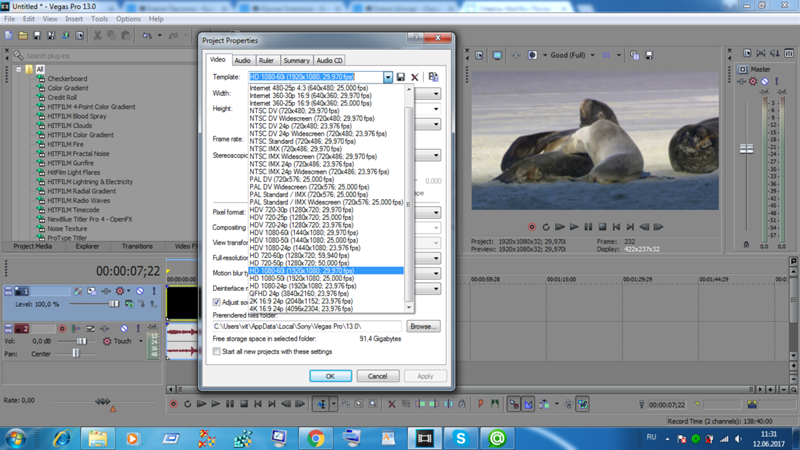
Task: Click Pause in the preview transport
Action: click(x=588, y=227)
